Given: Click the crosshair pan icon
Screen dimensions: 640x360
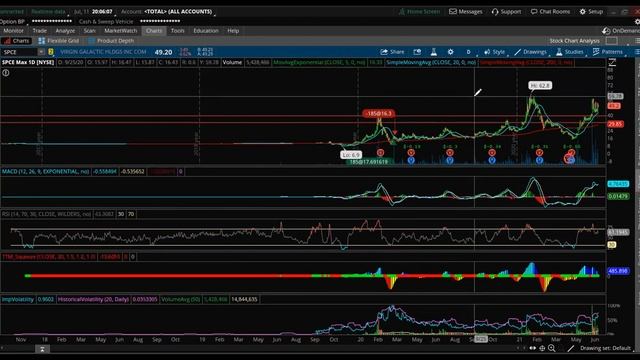Looking at the screenshot, I should tap(542, 348).
